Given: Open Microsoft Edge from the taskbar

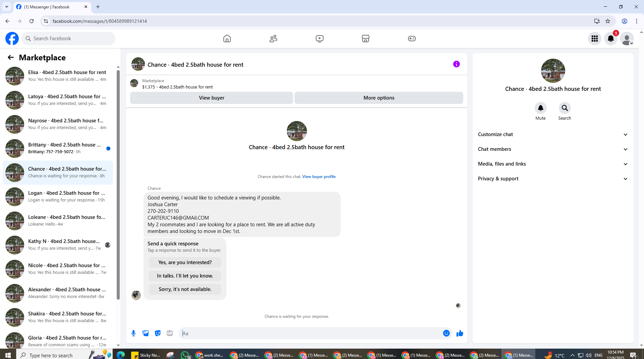Looking at the screenshot, I should click(121, 355).
